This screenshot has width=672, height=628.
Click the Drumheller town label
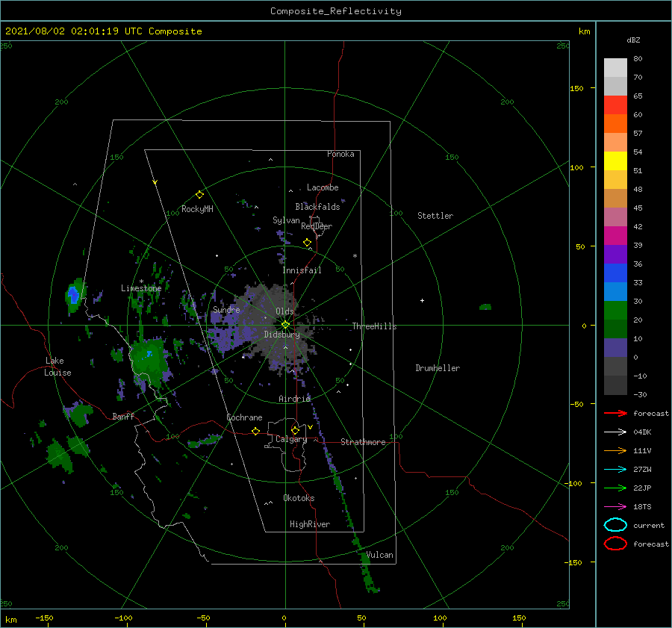coord(437,368)
